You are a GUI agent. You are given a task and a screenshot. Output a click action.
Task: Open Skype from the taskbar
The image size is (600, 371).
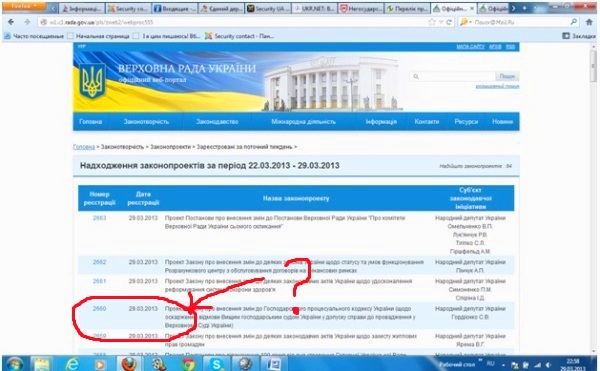[x=216, y=363]
